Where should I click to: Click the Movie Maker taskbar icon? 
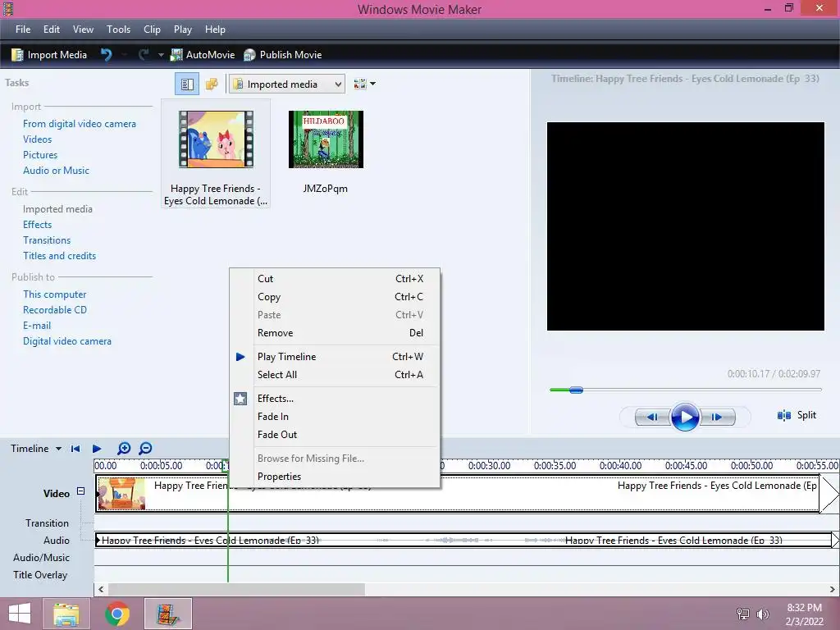pos(167,614)
